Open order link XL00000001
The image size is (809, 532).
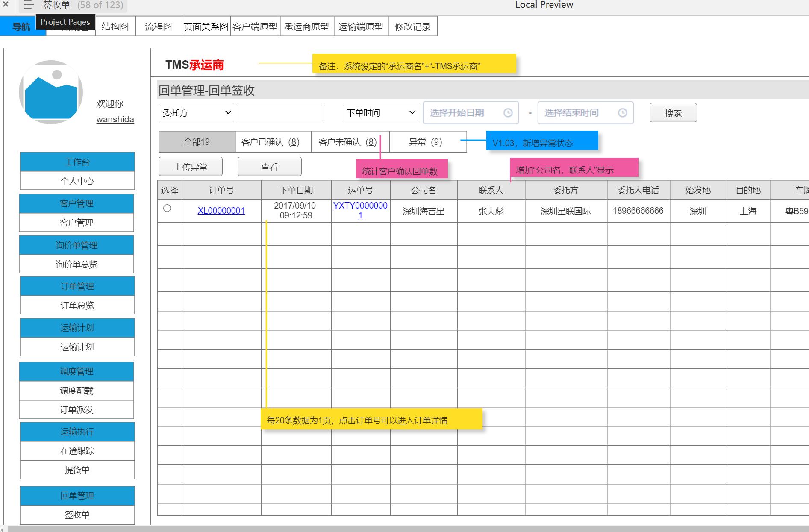[x=221, y=211]
